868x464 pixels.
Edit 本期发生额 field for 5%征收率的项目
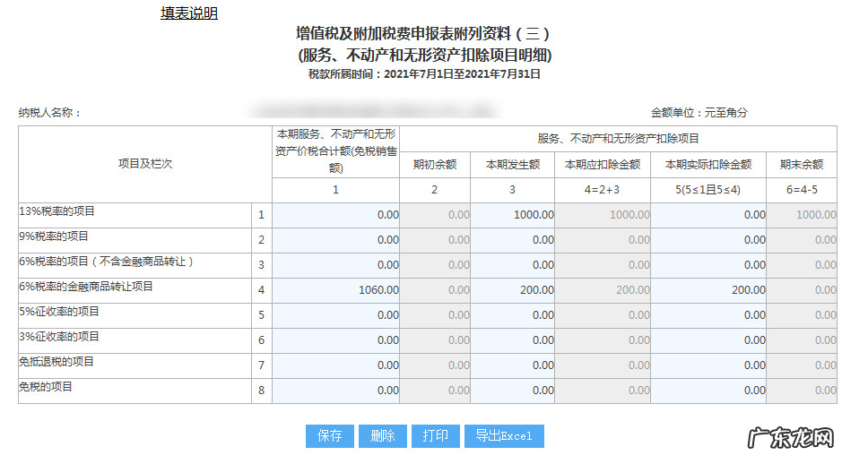pos(513,315)
